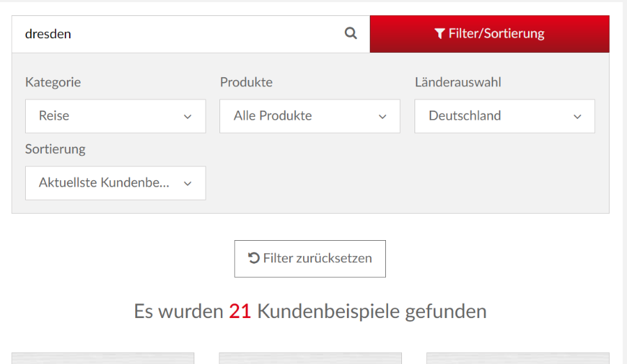Viewport: 627px width, 364px height.
Task: Open the Filter/Sortierung panel button
Action: 490,34
